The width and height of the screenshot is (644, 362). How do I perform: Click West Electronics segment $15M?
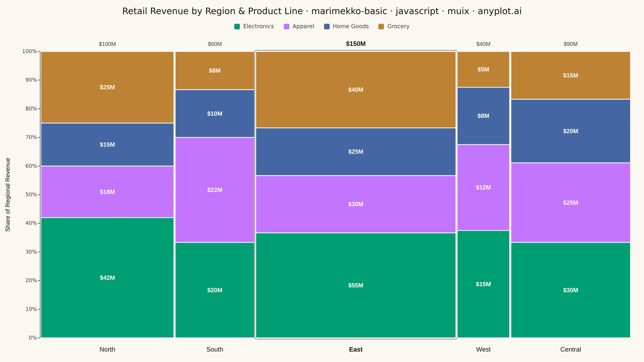484,284
